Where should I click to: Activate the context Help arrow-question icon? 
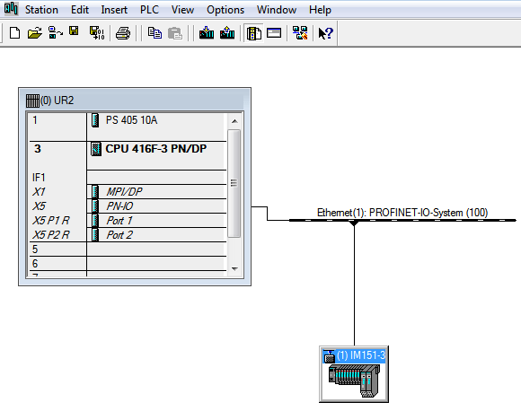(325, 33)
